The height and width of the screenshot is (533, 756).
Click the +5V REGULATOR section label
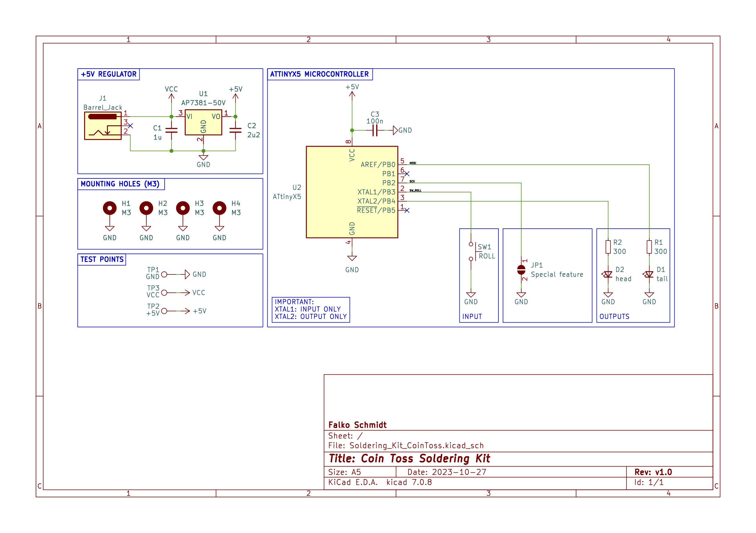109,74
